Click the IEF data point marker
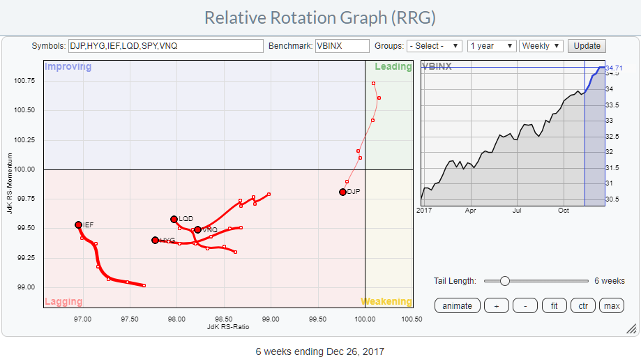The height and width of the screenshot is (364, 641). point(79,225)
